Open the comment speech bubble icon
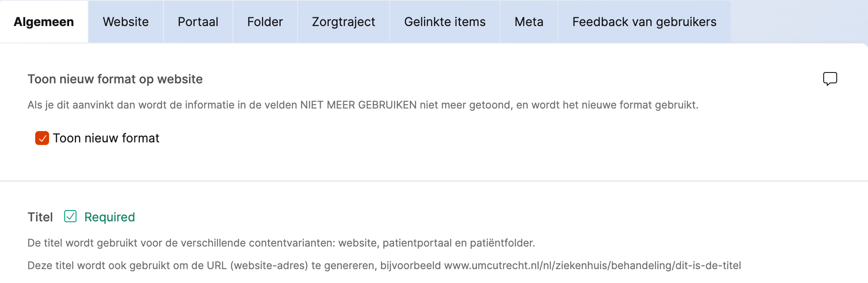Viewport: 868px width, 283px height. [x=830, y=79]
